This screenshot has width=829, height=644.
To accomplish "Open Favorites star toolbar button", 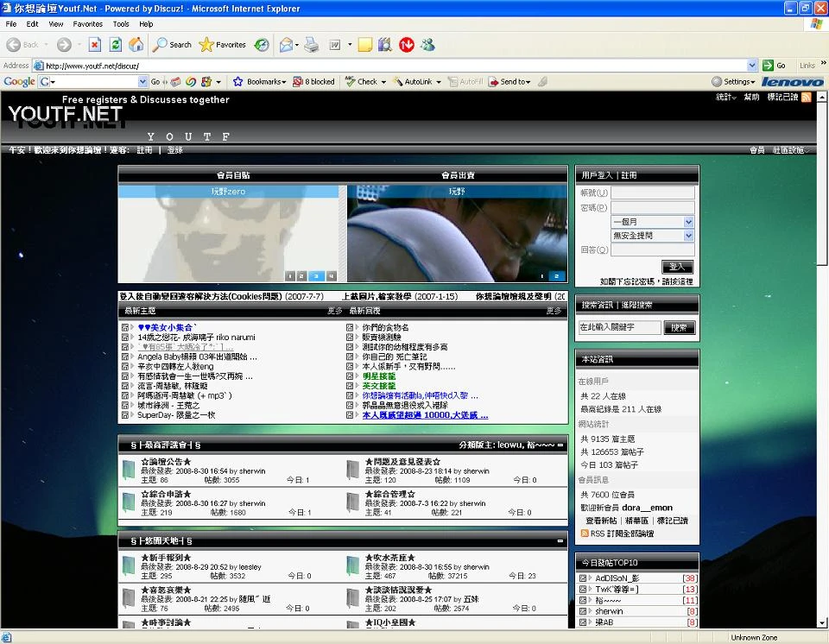I will tap(223, 45).
